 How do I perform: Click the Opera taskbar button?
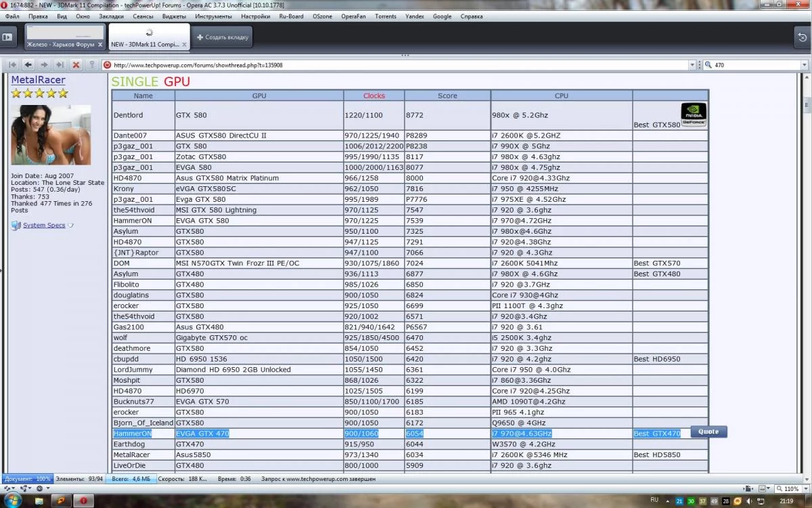click(x=84, y=501)
